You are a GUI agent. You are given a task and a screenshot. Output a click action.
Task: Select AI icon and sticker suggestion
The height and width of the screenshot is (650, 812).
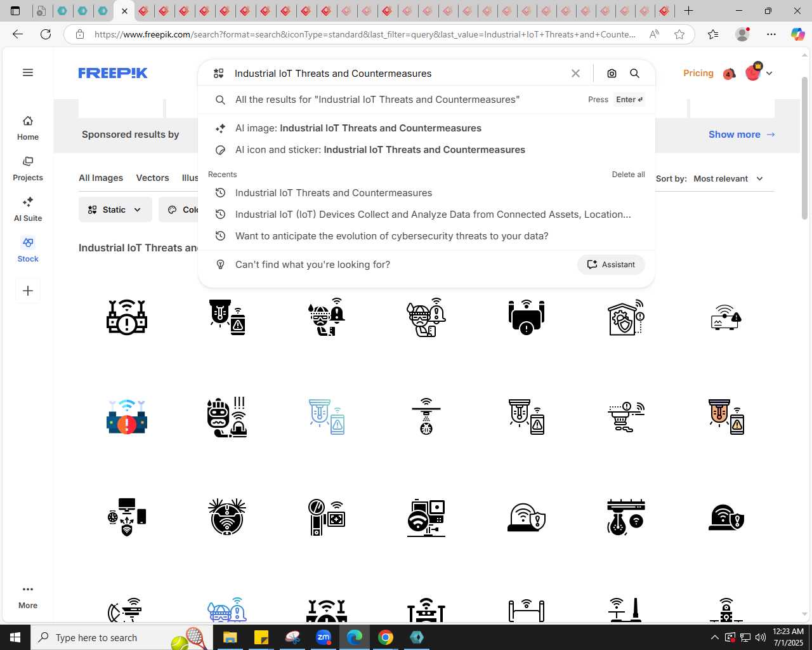(426, 150)
